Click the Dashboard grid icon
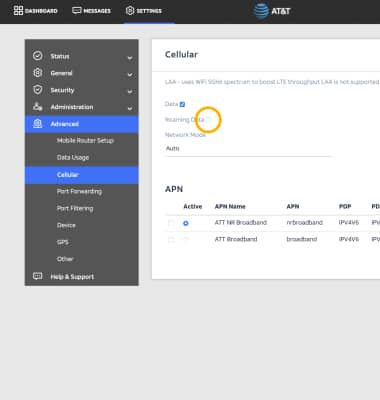 [18, 11]
